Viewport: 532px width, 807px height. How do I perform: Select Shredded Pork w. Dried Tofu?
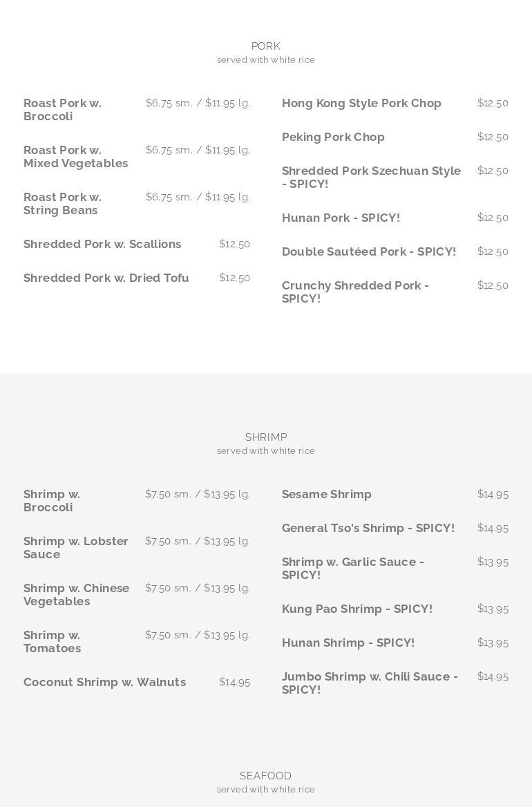click(x=106, y=278)
